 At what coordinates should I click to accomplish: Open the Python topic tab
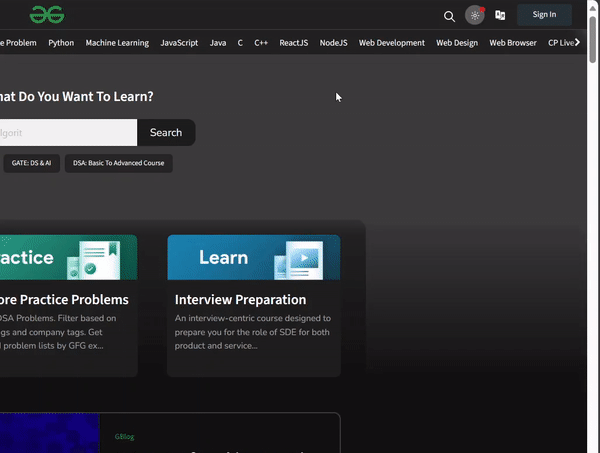[x=61, y=43]
